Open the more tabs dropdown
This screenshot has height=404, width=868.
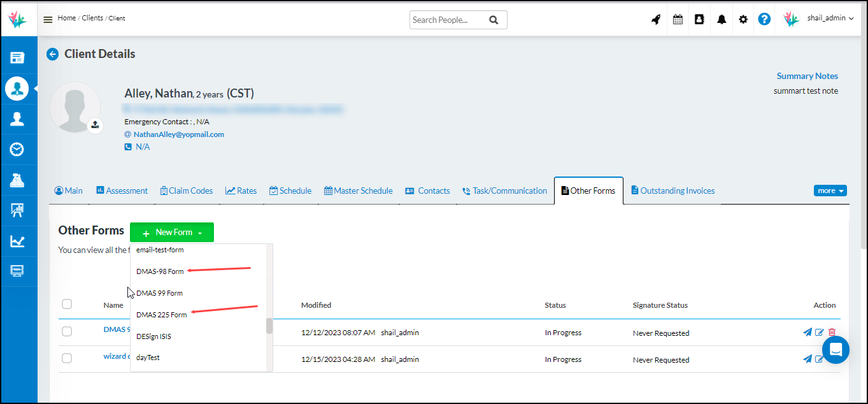[x=830, y=191]
